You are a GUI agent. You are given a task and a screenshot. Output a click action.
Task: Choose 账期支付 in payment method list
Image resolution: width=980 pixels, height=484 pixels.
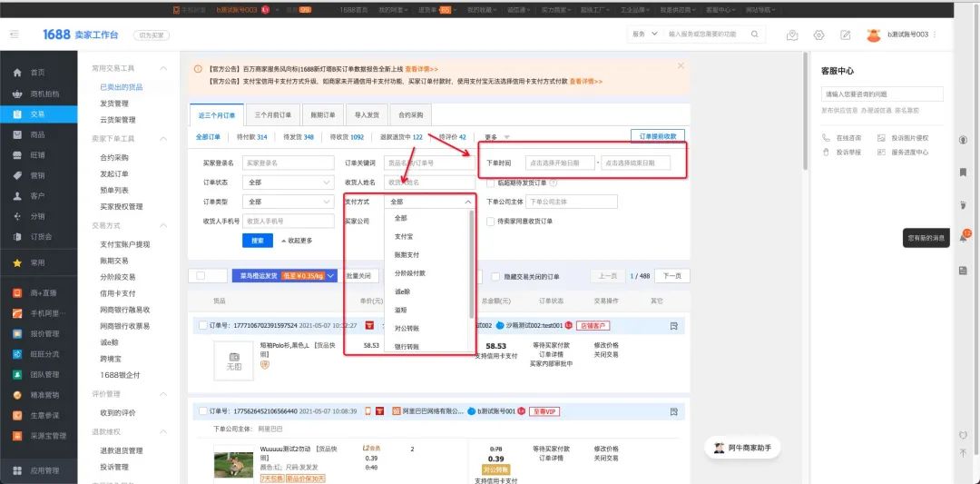coord(407,255)
